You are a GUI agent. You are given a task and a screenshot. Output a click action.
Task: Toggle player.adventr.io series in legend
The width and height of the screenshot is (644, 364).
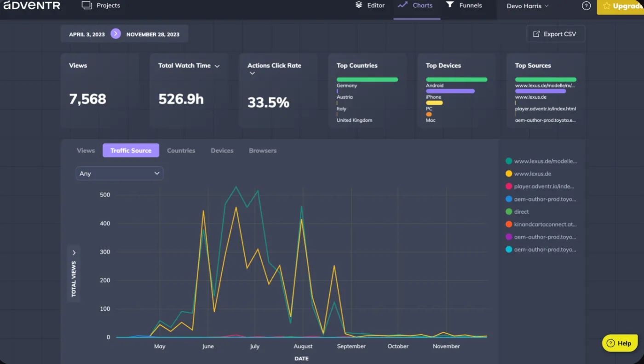(x=540, y=186)
